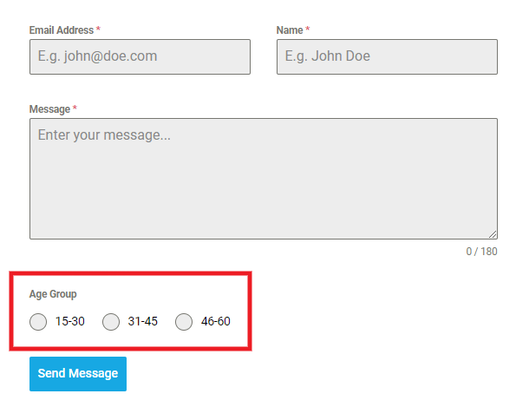This screenshot has height=420, width=529.
Task: Click the 46-60 option label text
Action: coord(216,321)
